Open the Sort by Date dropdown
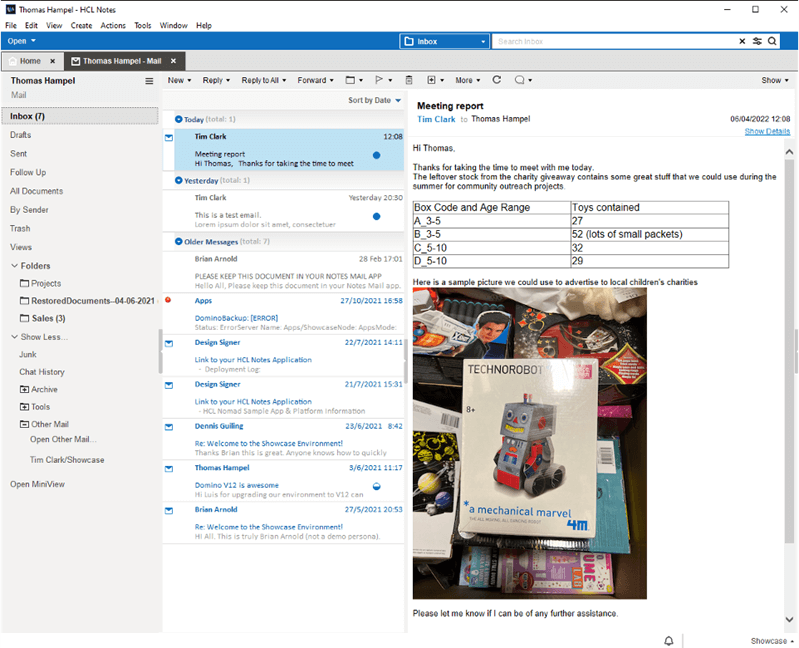The height and width of the screenshot is (648, 799). coord(374,100)
